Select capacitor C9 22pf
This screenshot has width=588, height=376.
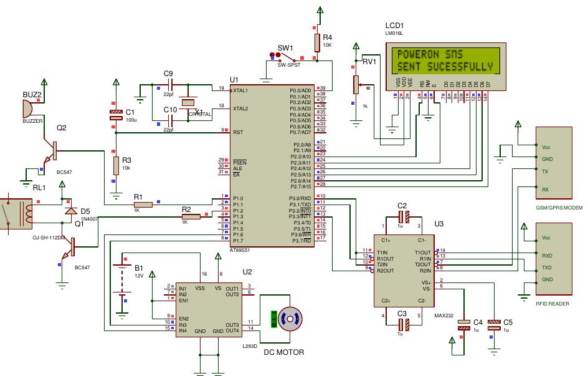click(x=170, y=85)
